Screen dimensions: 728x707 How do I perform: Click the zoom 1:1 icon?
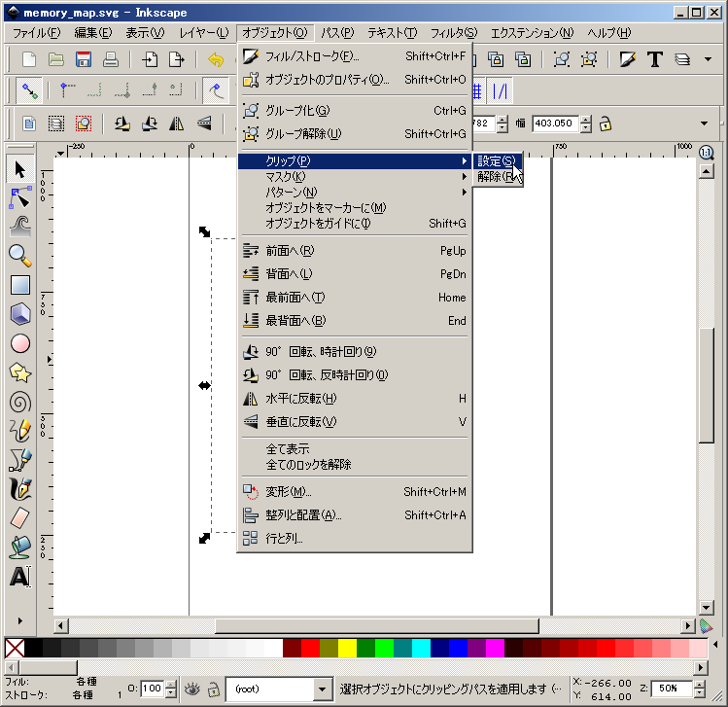tap(707, 153)
